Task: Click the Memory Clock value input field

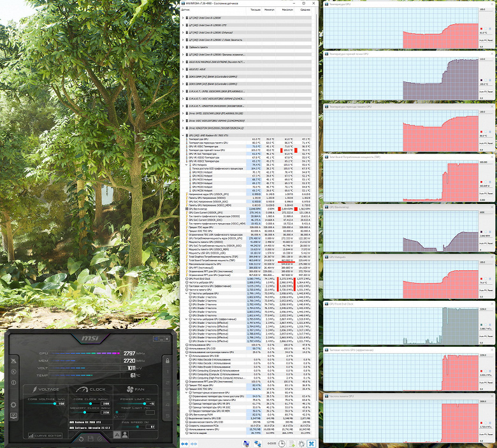Action: [x=106, y=412]
